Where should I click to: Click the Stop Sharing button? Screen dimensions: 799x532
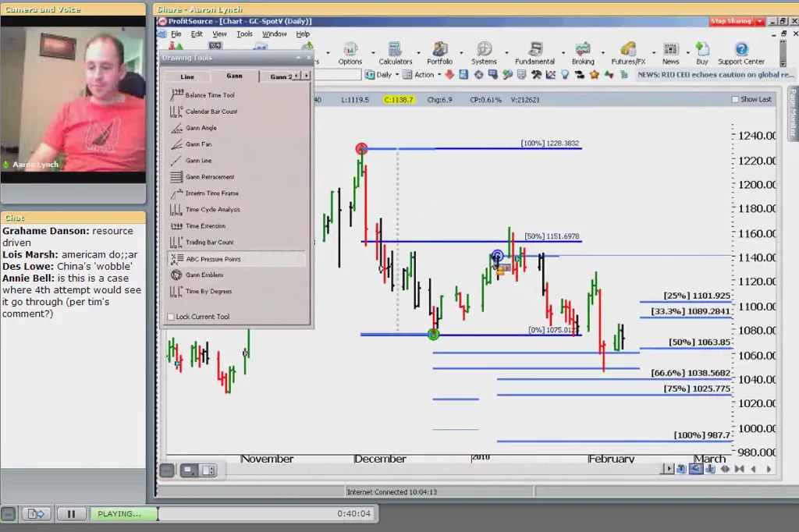732,21
